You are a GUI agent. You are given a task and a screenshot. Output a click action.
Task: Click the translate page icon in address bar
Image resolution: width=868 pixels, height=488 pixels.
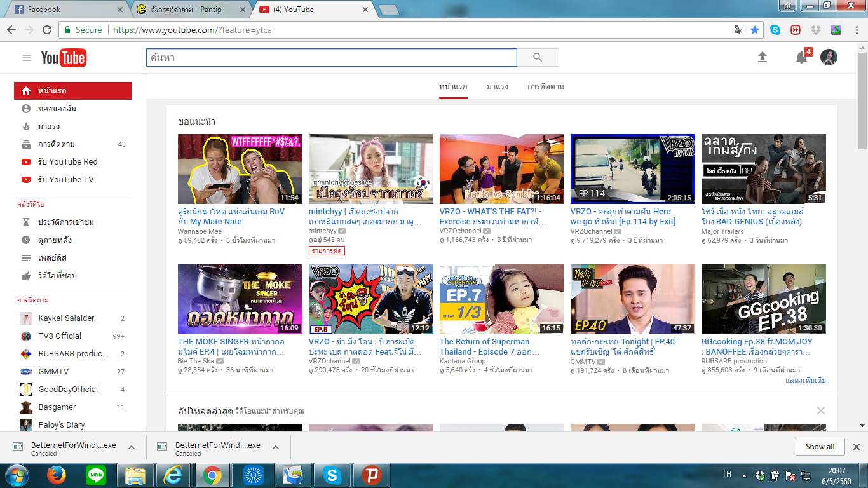[739, 30]
